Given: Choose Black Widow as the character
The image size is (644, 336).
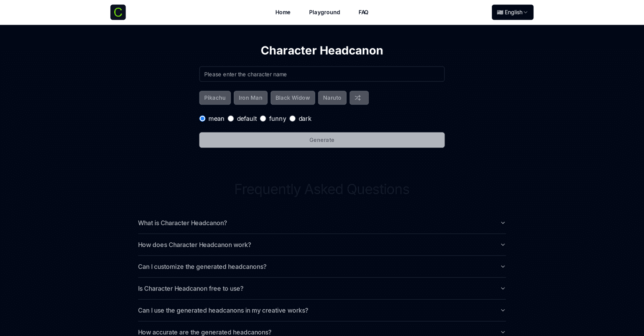Looking at the screenshot, I should click(x=293, y=98).
